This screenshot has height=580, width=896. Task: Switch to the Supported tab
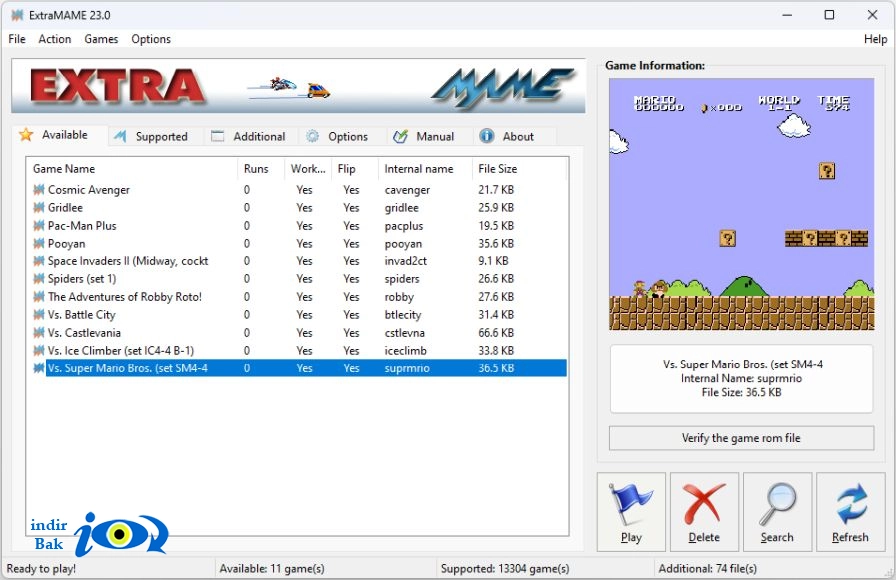(x=155, y=137)
